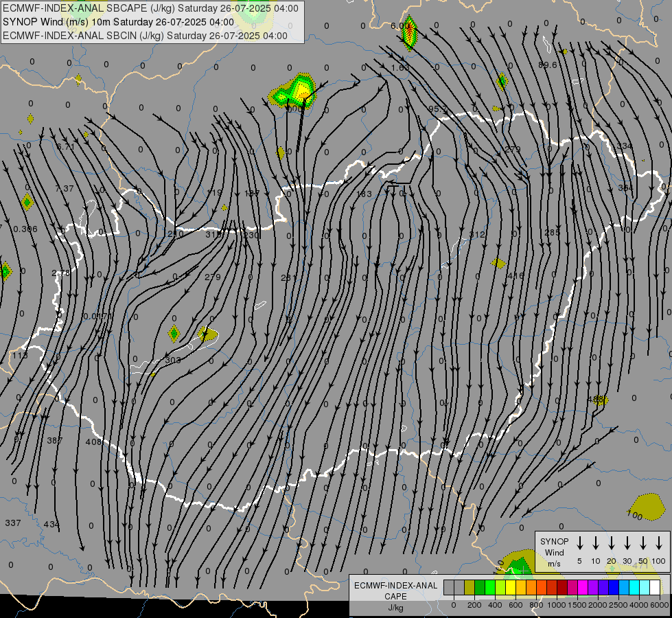Screen dimensions: 672x618
Task: Click the wind arrow above the 30 label
Action: click(627, 543)
